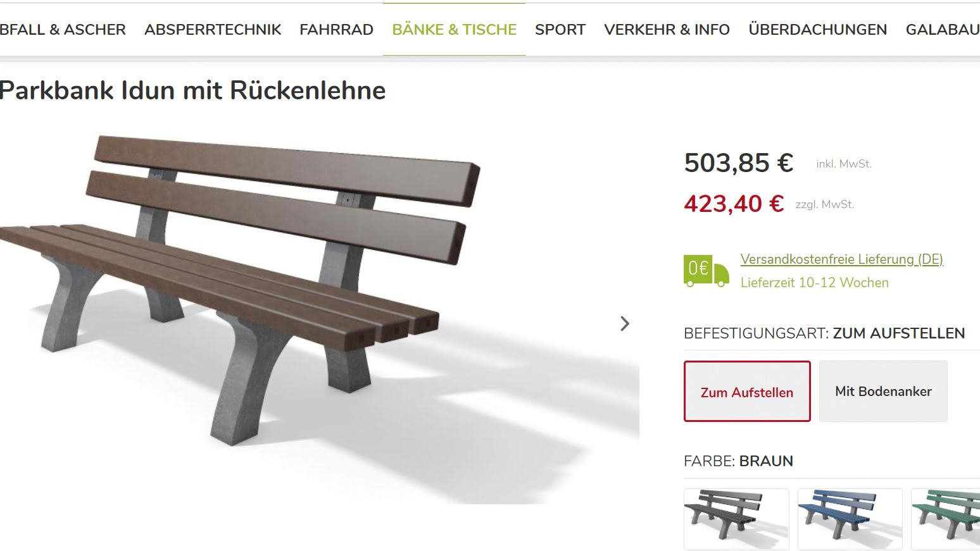Click the 503,85 € gross price
Screen dimensions: 980x551
[x=738, y=163]
